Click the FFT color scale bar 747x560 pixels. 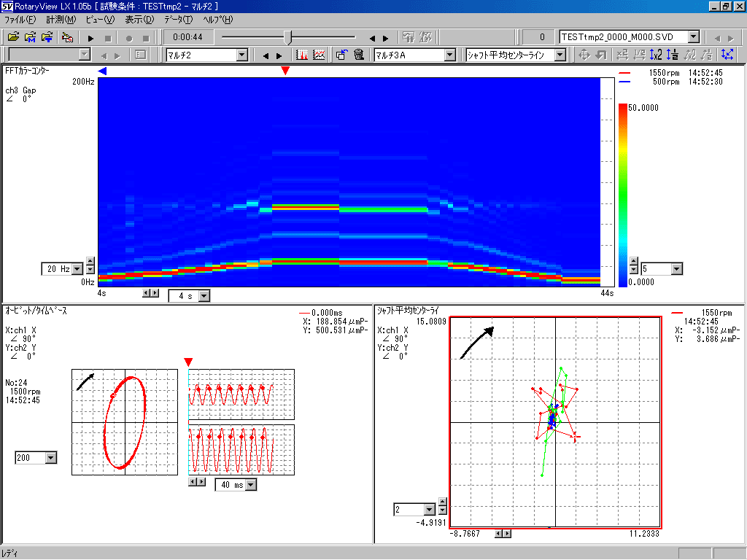[623, 195]
